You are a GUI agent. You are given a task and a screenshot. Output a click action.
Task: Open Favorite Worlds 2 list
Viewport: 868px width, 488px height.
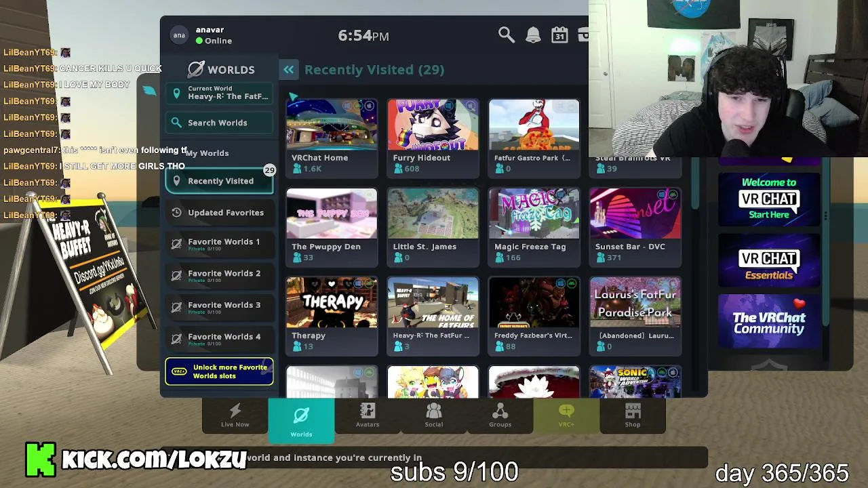[x=219, y=276]
